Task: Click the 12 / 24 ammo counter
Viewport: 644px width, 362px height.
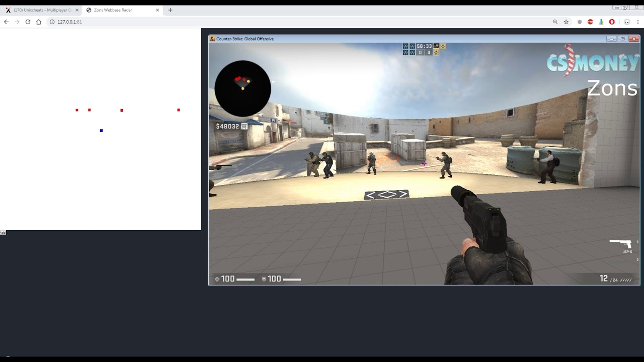Action: pyautogui.click(x=608, y=279)
